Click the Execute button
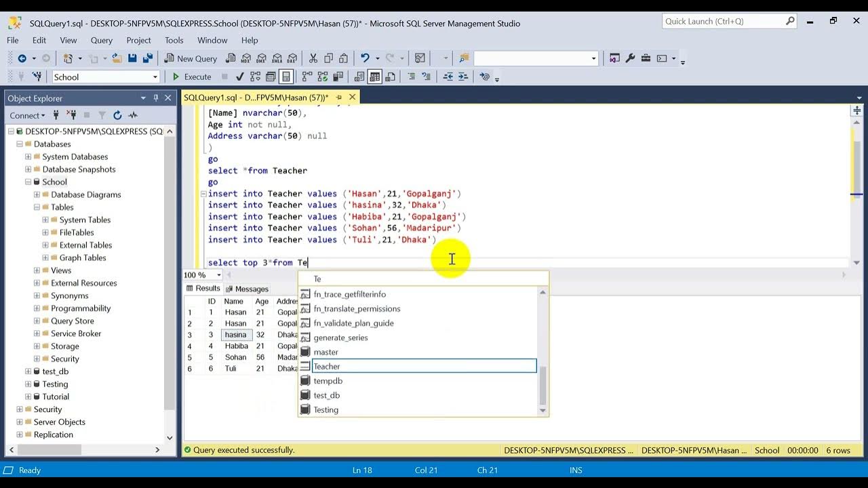 [x=191, y=77]
